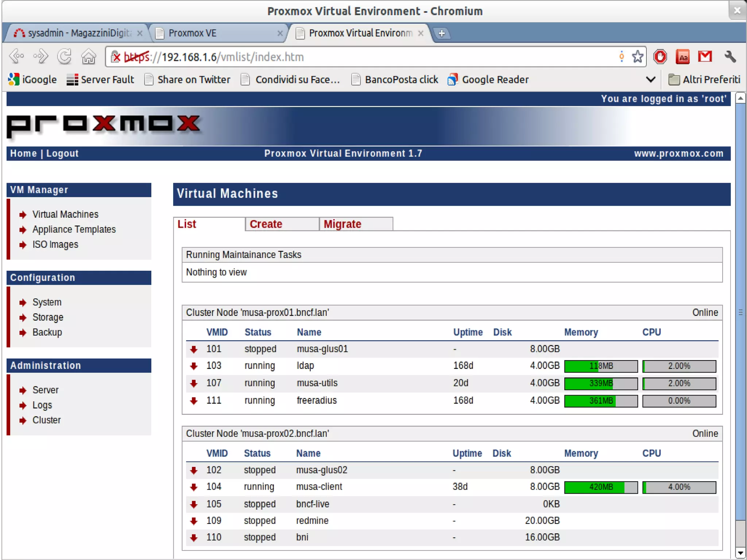Click the browser back arrow
The image size is (747, 560).
click(16, 57)
